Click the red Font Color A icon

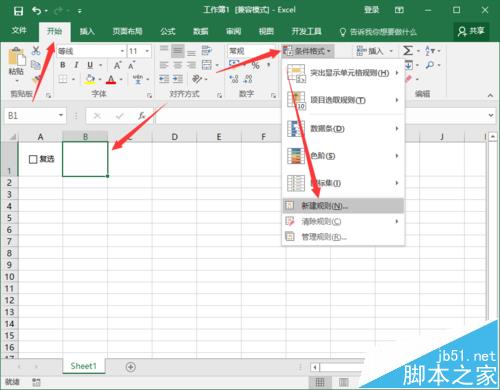111,79
